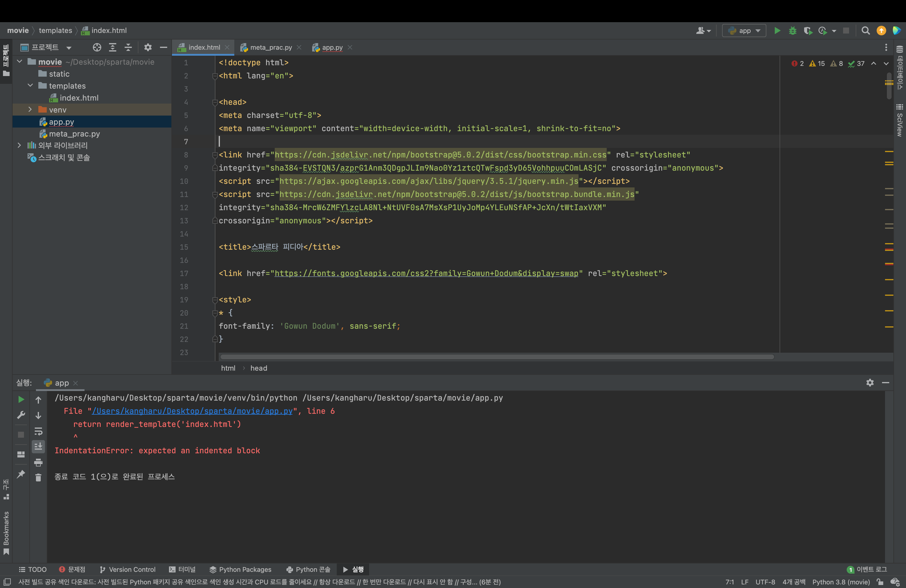906x588 pixels.
Task: Hide the project tool window
Action: (164, 47)
